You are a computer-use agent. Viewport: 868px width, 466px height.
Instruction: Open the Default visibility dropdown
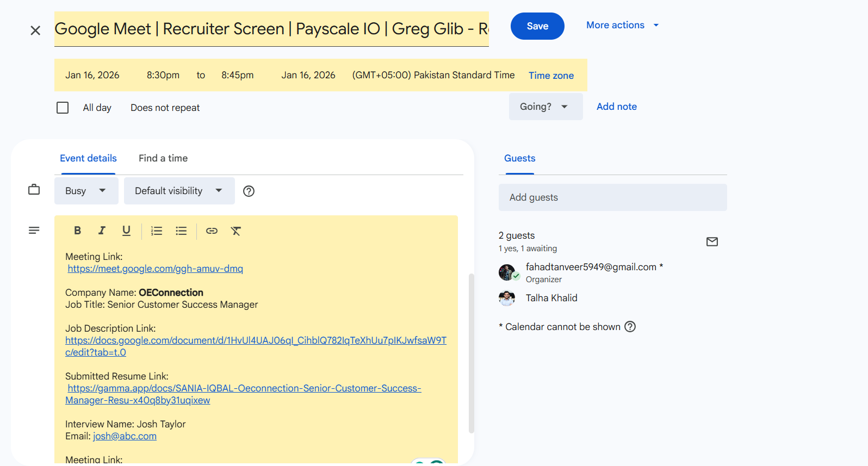[179, 191]
